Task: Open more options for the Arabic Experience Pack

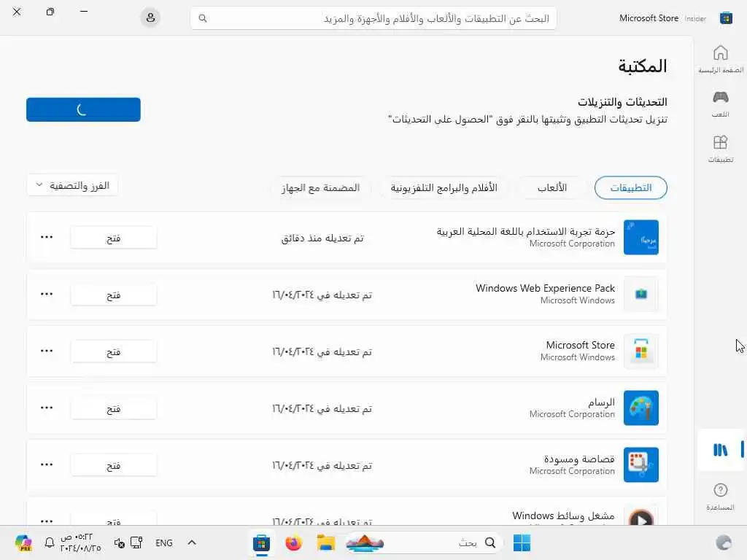Action: click(47, 237)
